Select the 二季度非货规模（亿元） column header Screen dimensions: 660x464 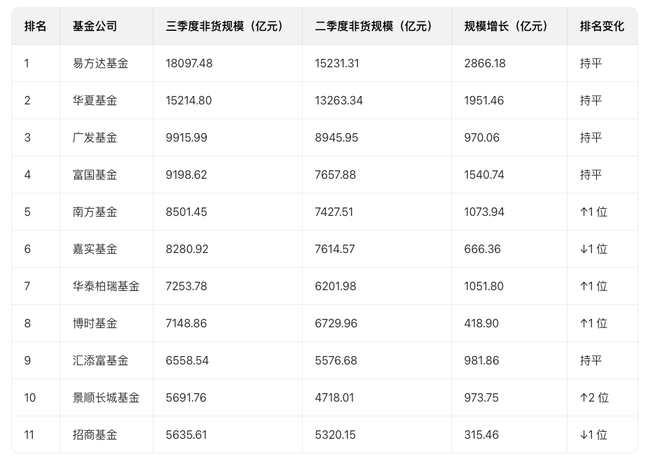click(372, 26)
